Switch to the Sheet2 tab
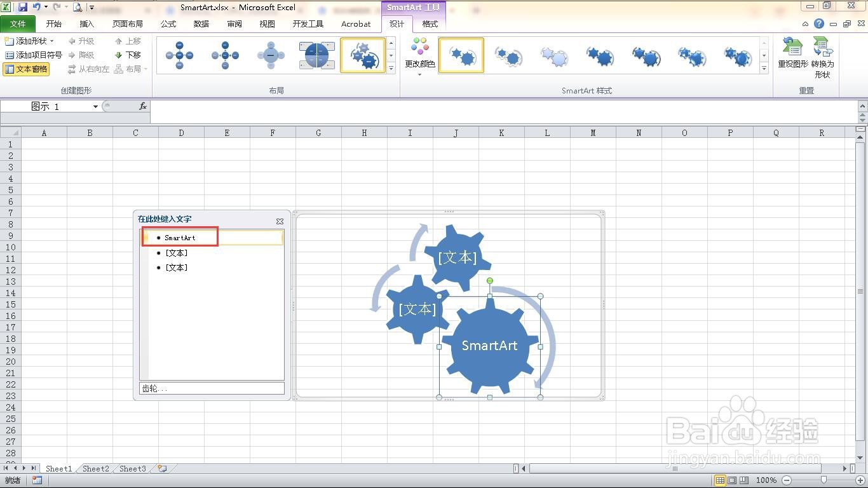Viewport: 868px width, 488px height. click(x=96, y=468)
